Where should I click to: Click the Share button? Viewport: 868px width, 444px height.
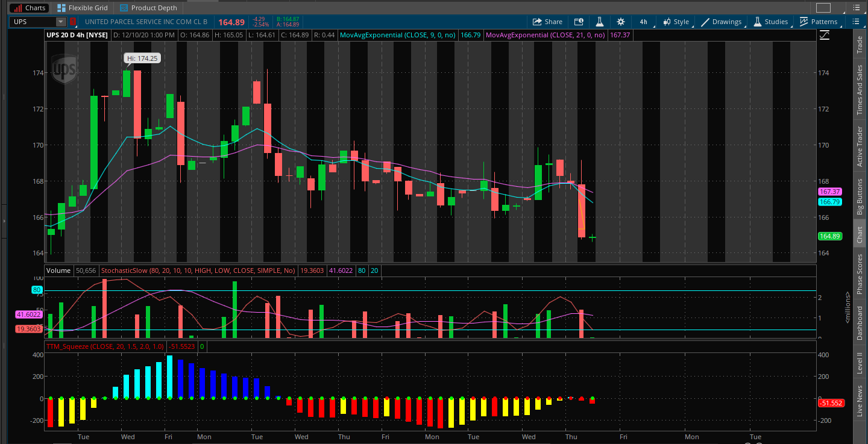(547, 22)
